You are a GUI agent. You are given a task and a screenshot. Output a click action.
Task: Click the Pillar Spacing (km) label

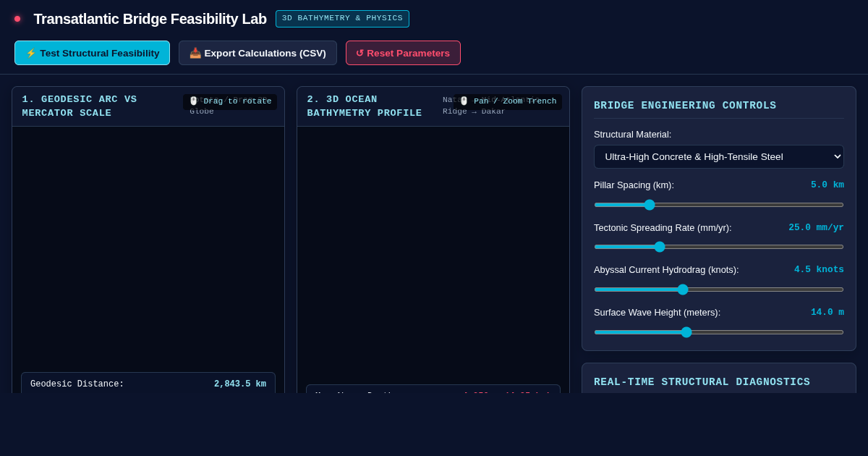634,185
